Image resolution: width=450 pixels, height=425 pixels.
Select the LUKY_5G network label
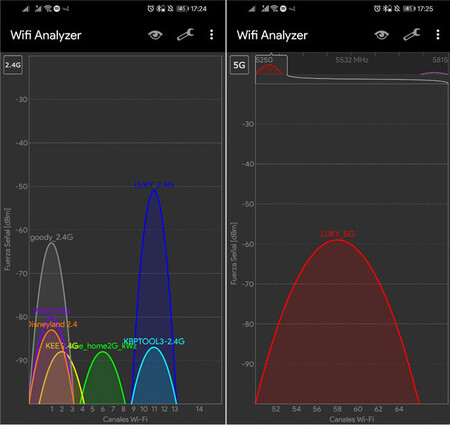point(337,234)
